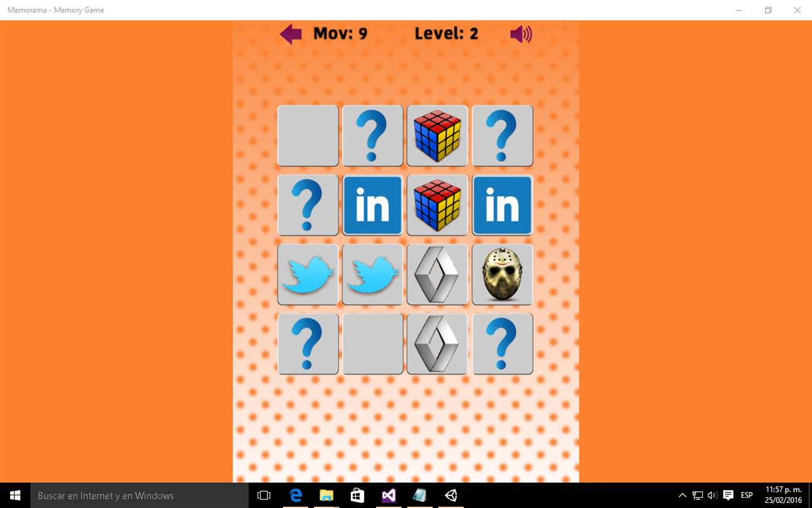Click the blank card in top-left corner
The image size is (812, 508).
click(308, 135)
